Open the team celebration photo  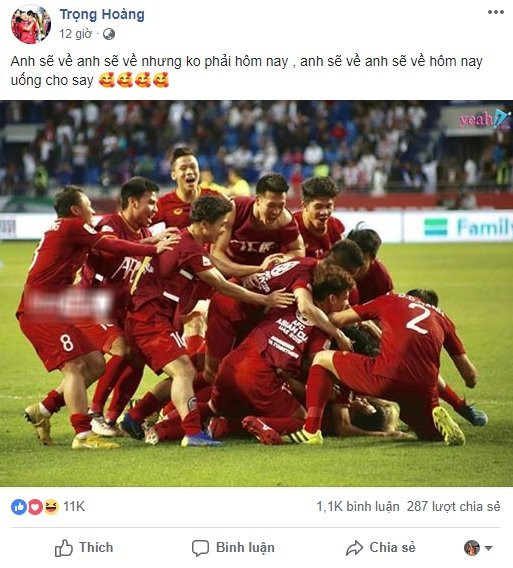(256, 293)
